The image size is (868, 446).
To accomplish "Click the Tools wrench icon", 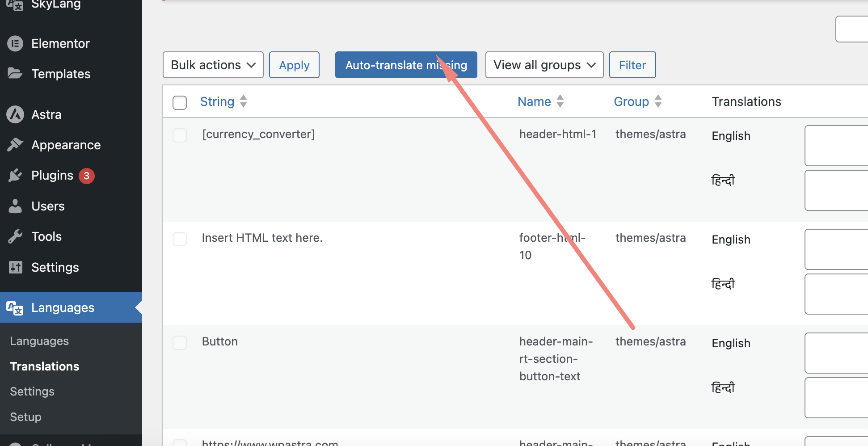I will click(x=15, y=236).
